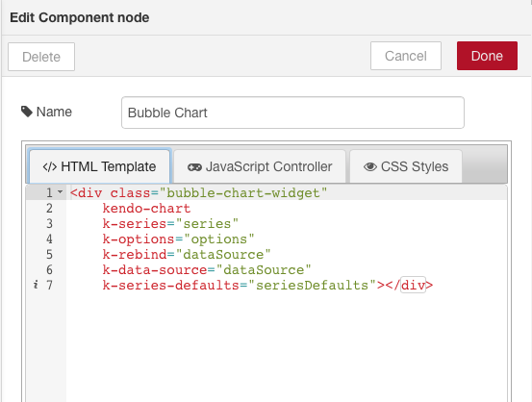Click the k-options="options" code line
Image resolution: width=532 pixels, height=402 pixels.
coord(179,239)
